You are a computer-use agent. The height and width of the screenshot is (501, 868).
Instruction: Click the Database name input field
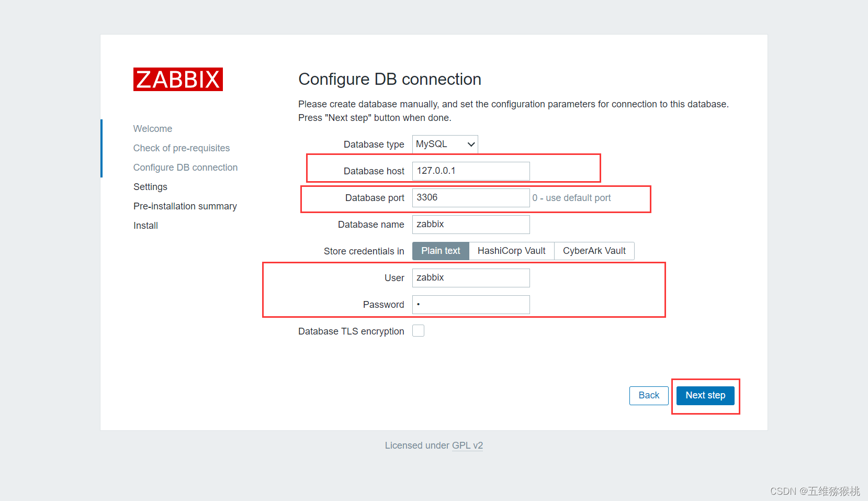coord(471,225)
